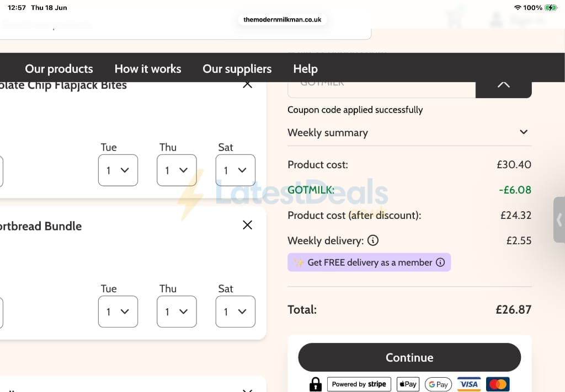The height and width of the screenshot is (392, 565).
Task: Click the padlock secure payment icon
Action: point(315,384)
